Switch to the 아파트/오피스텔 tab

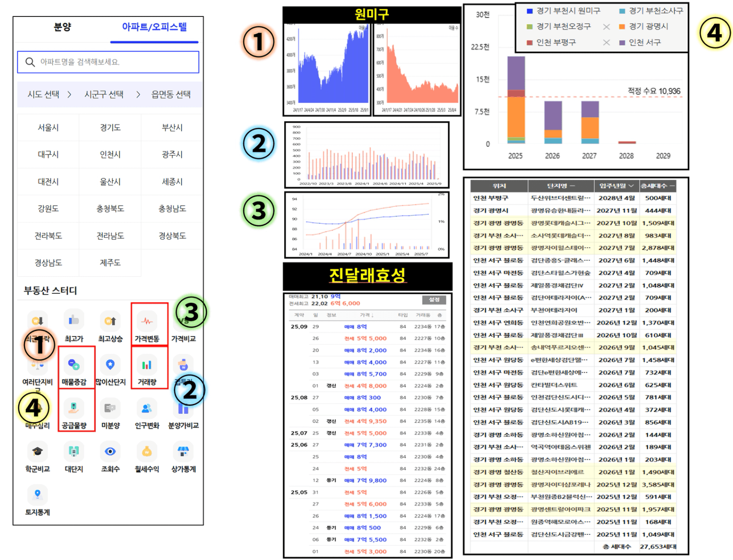coord(154,27)
